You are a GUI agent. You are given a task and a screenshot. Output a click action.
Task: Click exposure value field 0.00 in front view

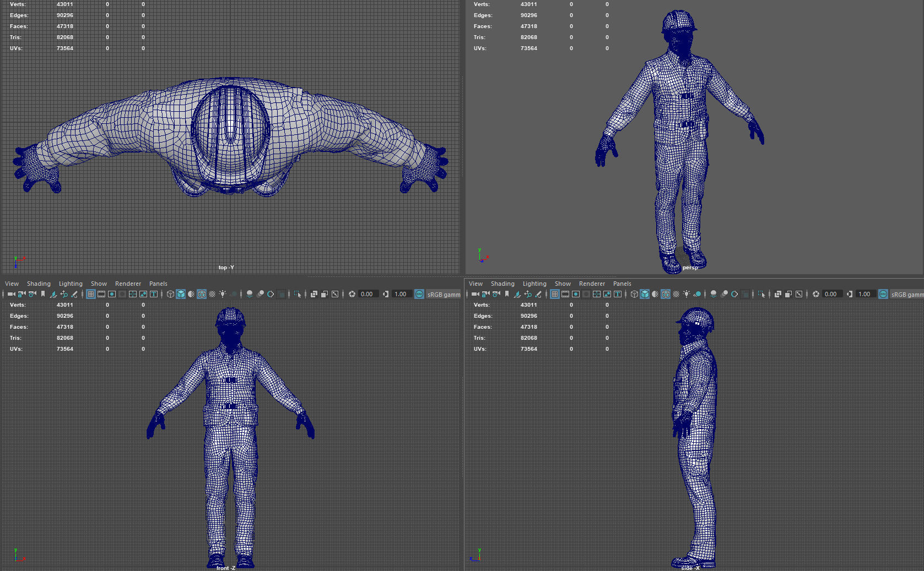coord(368,294)
